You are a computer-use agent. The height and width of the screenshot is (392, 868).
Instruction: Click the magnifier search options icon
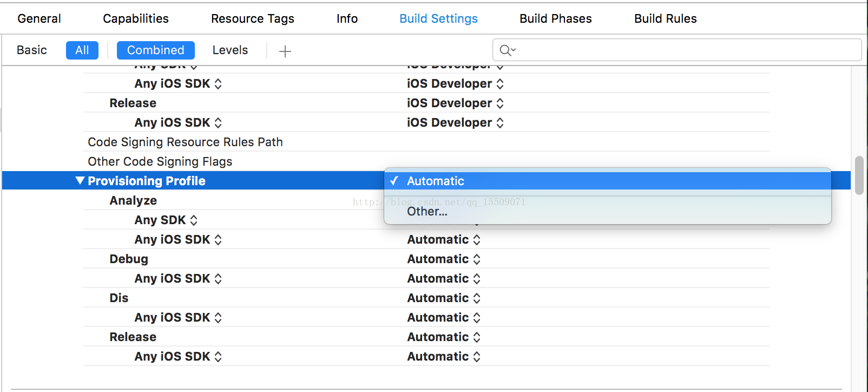(508, 50)
